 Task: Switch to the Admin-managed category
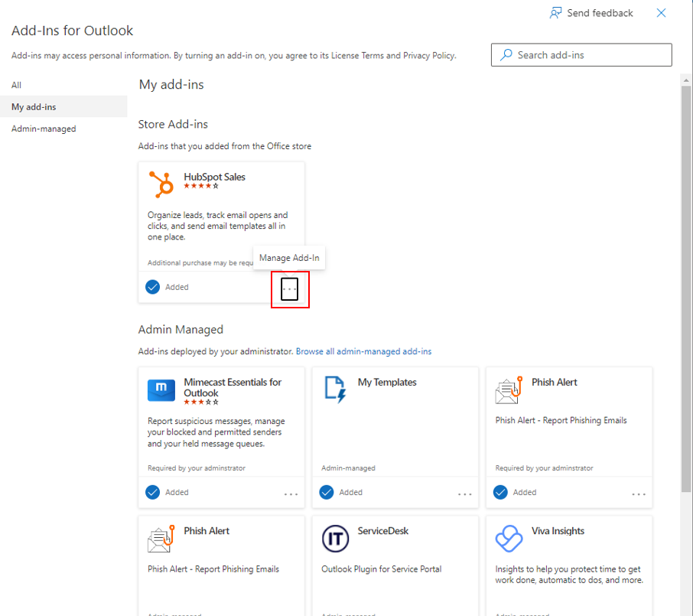pyautogui.click(x=44, y=129)
